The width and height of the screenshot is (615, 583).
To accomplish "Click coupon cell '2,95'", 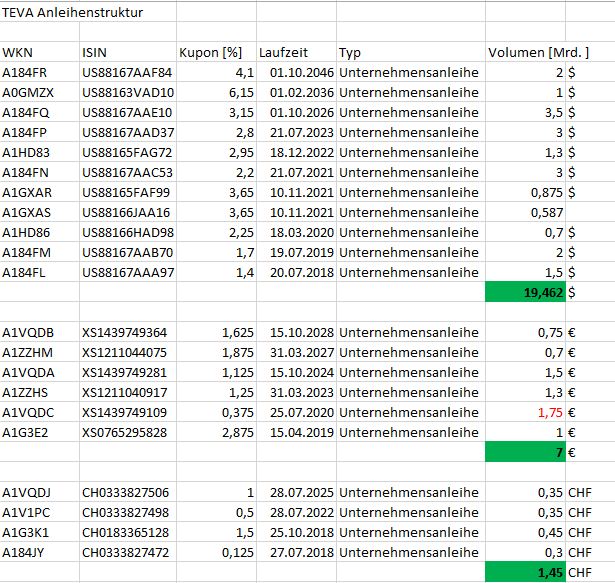I will click(217, 152).
